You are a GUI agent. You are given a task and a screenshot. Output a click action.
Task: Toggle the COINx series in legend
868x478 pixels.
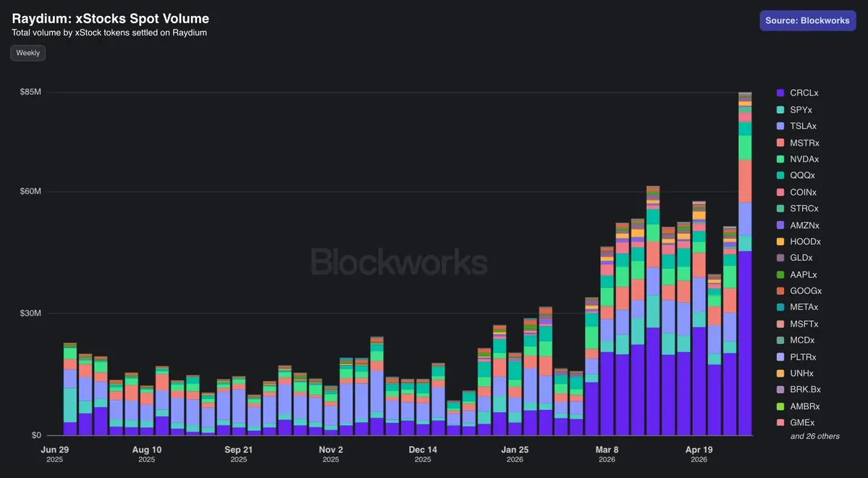(x=796, y=192)
